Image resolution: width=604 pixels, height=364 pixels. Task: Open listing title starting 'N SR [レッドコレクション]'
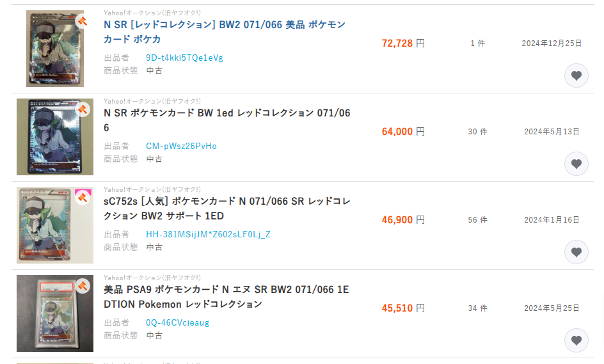pyautogui.click(x=224, y=32)
